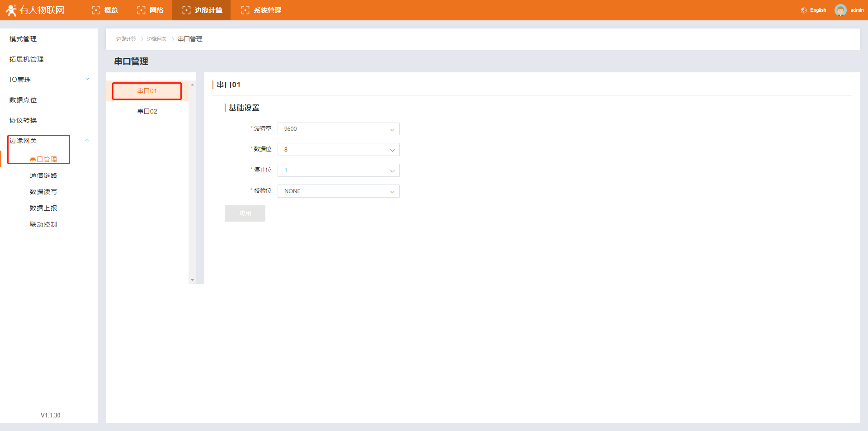Open the 校验位 parity dropdown
This screenshot has width=868, height=431.
338,191
